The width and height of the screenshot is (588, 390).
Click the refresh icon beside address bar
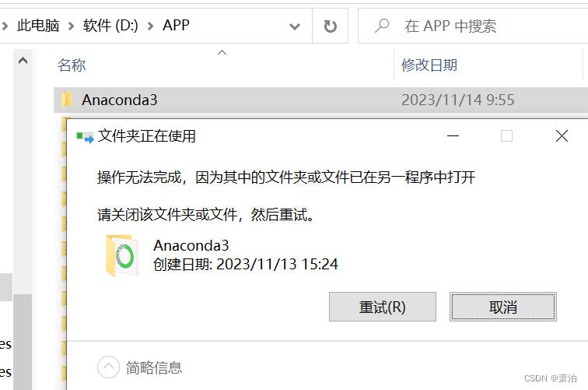click(330, 26)
